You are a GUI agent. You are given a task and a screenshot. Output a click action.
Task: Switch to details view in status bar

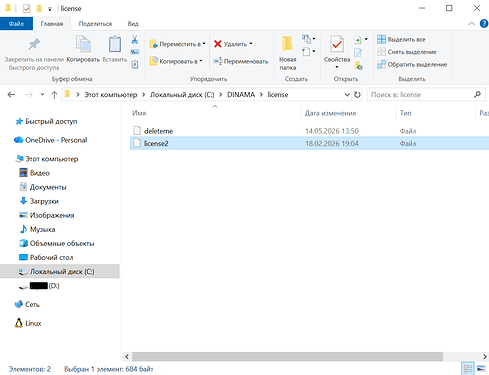(x=468, y=368)
